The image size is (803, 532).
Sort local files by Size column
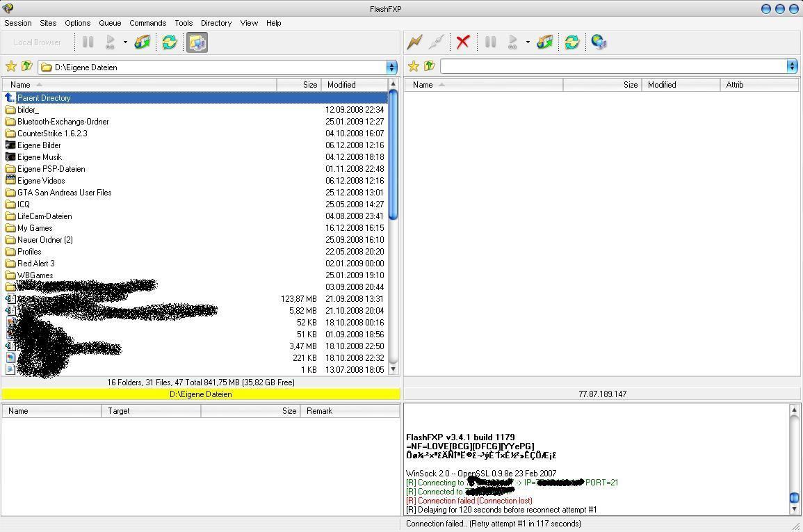click(x=299, y=84)
